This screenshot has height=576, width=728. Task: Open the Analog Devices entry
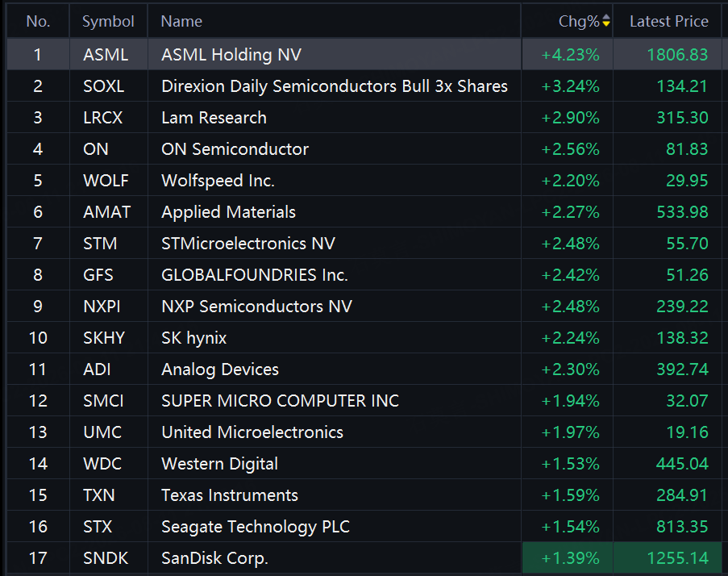pos(364,369)
